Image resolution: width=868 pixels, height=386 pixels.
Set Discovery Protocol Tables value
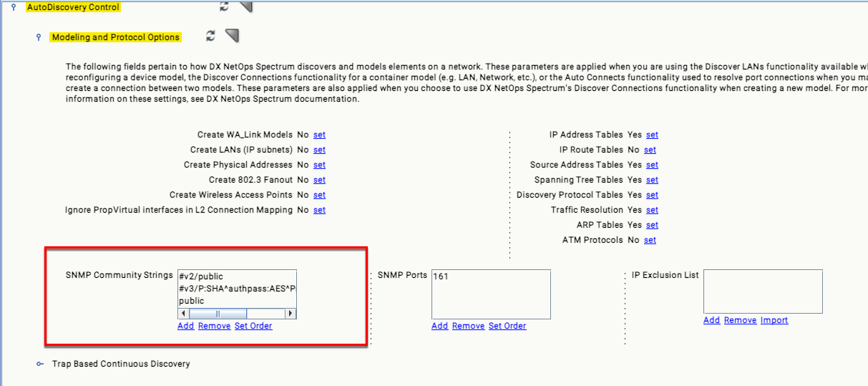point(652,195)
